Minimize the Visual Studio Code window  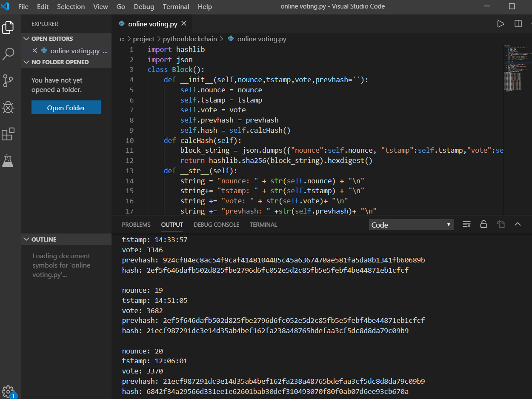(488, 6)
